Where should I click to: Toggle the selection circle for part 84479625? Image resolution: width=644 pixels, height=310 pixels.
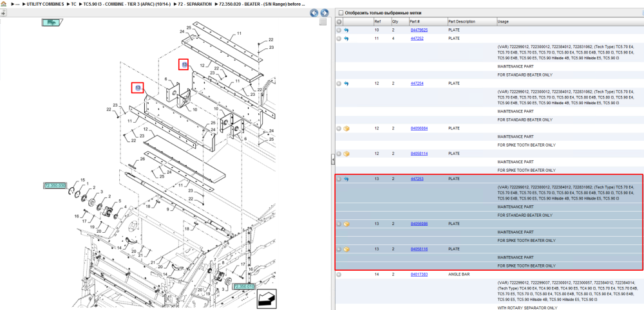339,30
